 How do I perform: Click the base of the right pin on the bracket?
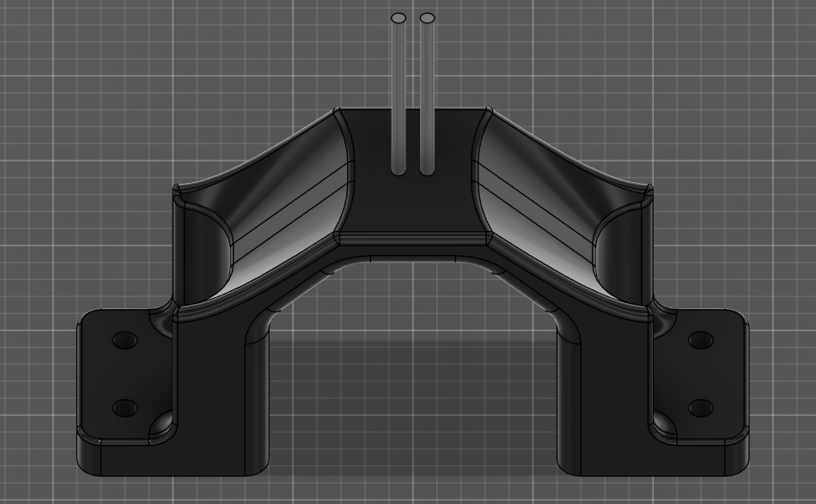click(427, 171)
